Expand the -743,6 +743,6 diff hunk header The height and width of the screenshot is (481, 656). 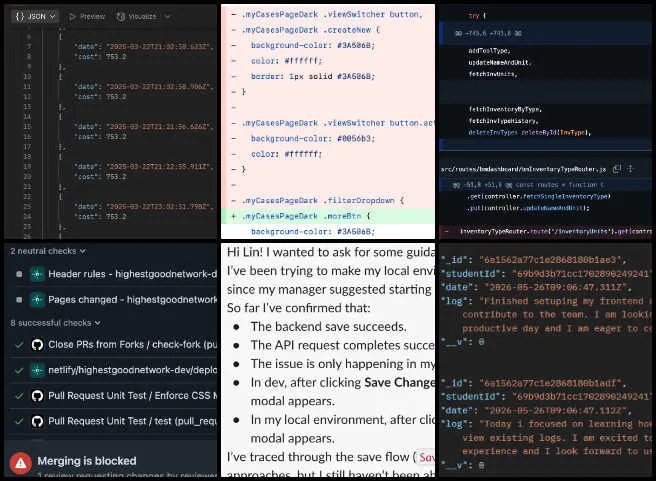[x=545, y=33]
